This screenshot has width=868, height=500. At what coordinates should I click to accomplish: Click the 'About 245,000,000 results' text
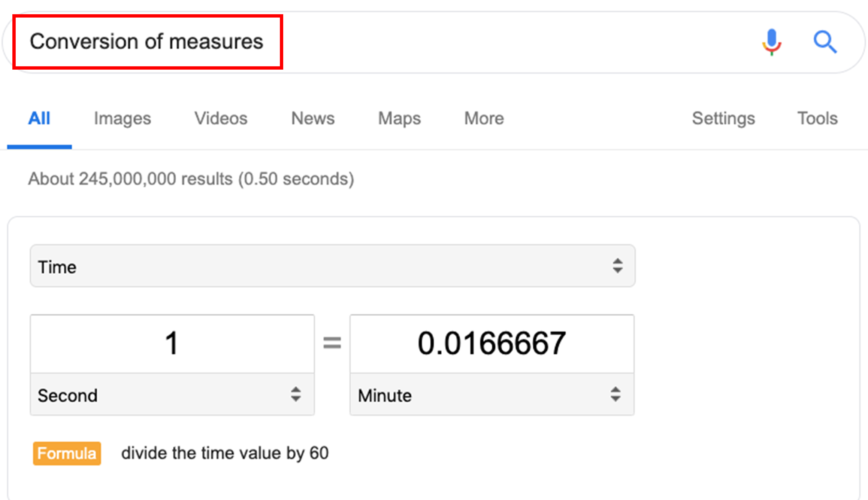[x=191, y=179]
